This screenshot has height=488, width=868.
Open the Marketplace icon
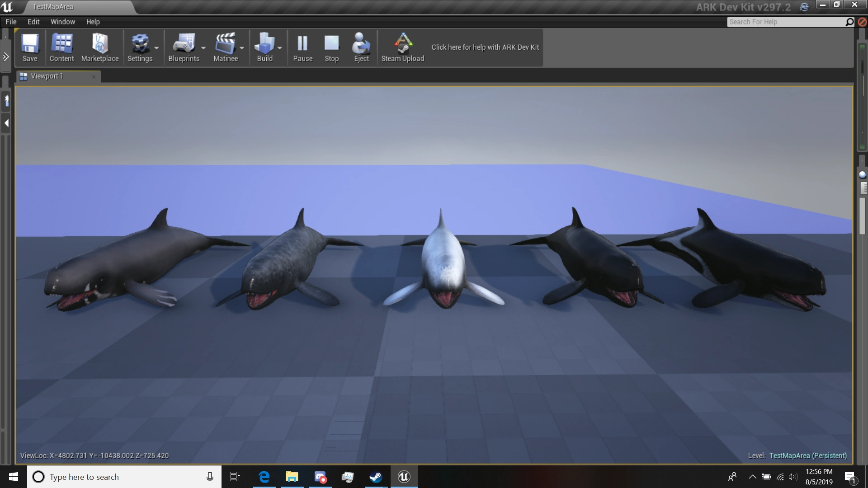(x=100, y=44)
